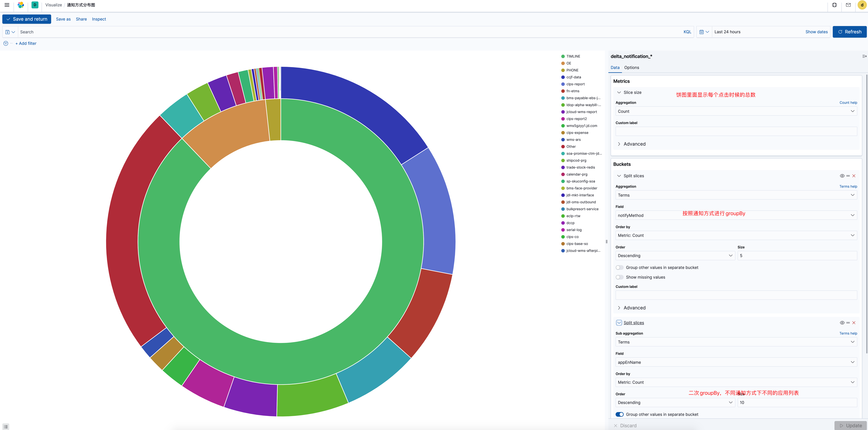
Task: Click Share in the top menu
Action: coord(81,19)
